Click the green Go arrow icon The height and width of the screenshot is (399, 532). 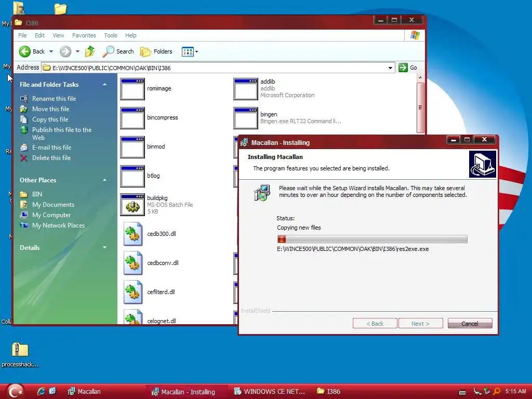point(403,68)
